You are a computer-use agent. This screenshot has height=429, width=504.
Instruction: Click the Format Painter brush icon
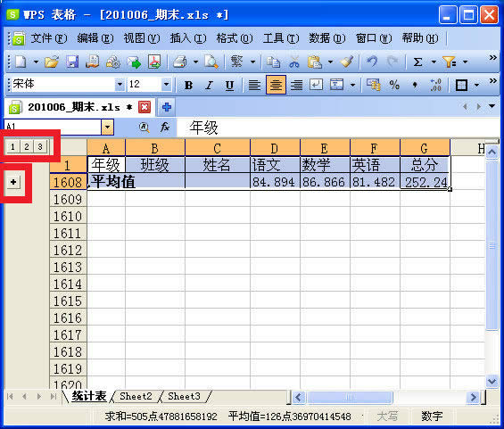pos(347,62)
